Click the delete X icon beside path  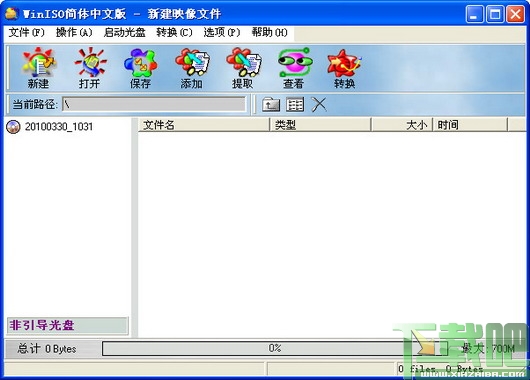[x=319, y=104]
